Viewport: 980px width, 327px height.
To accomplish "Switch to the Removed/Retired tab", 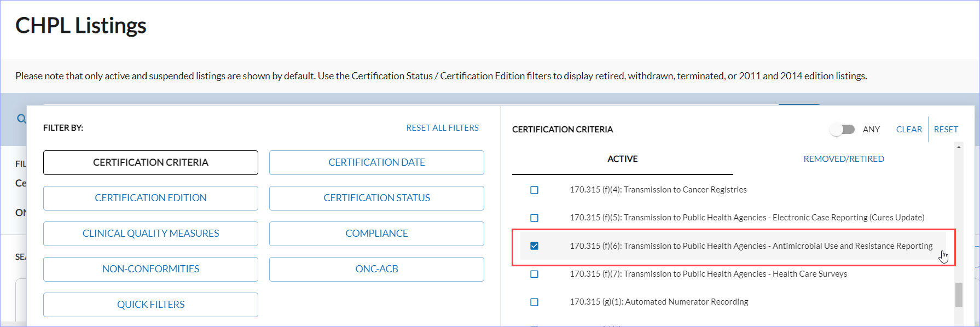I will (x=843, y=159).
